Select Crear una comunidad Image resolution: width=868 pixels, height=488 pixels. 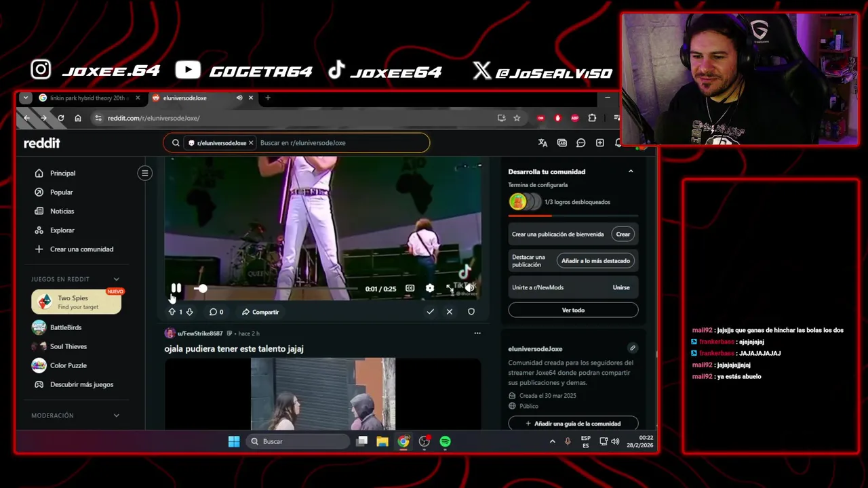point(75,249)
